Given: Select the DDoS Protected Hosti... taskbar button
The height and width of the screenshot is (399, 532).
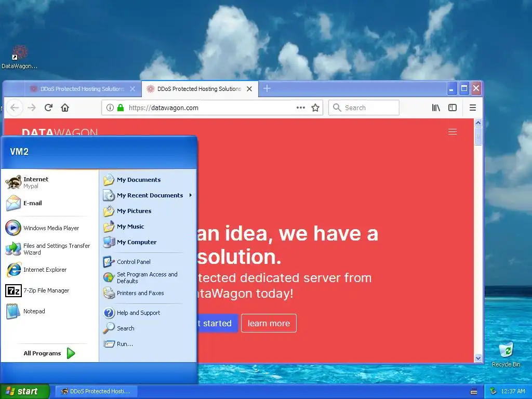Looking at the screenshot, I should pyautogui.click(x=96, y=391).
